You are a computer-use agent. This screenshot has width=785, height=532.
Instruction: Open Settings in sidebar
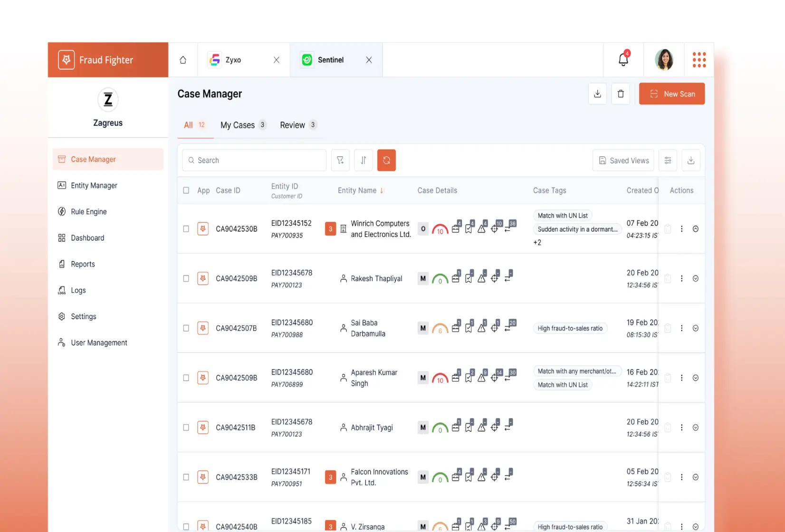[x=108, y=316]
